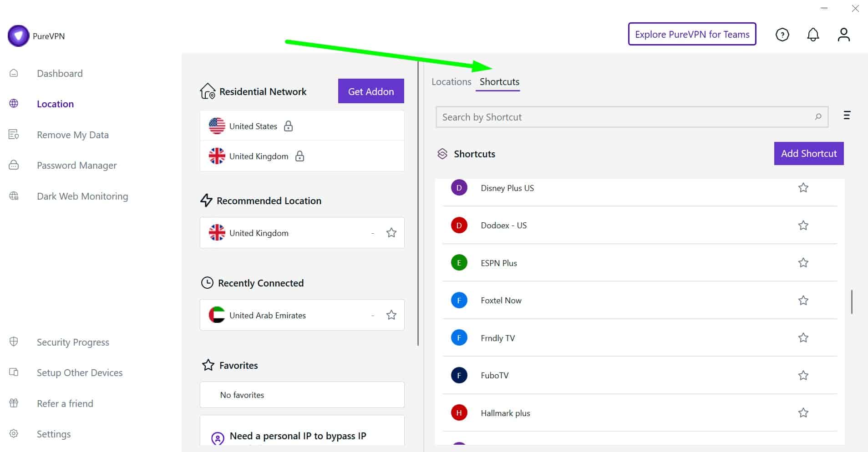The image size is (868, 452).
Task: Click the lock icon next to United States
Action: [288, 126]
